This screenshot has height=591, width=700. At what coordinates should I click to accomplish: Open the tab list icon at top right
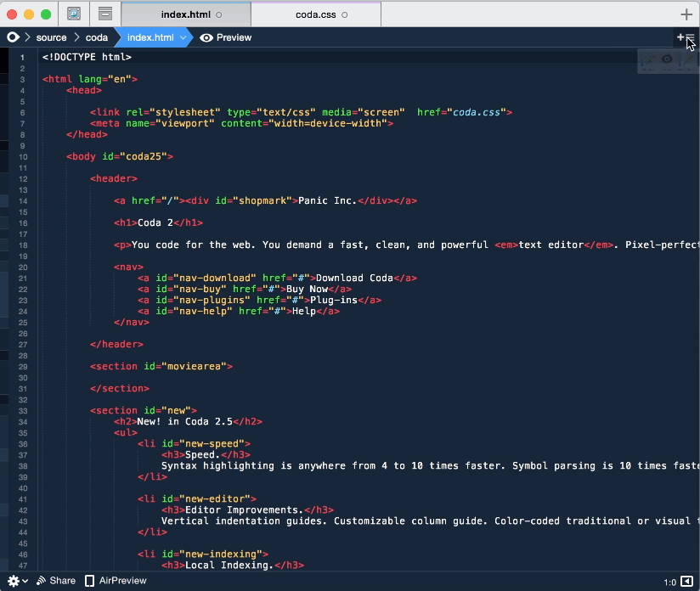pos(691,37)
